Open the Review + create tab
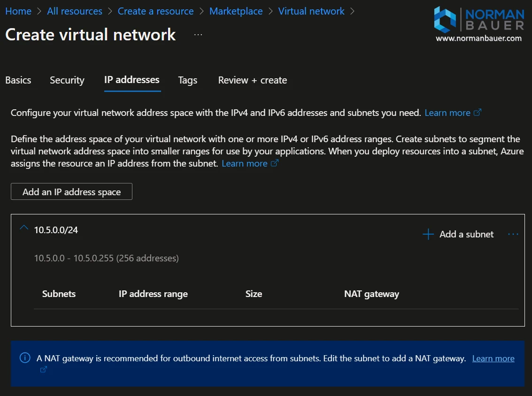This screenshot has width=532, height=396. click(x=253, y=80)
